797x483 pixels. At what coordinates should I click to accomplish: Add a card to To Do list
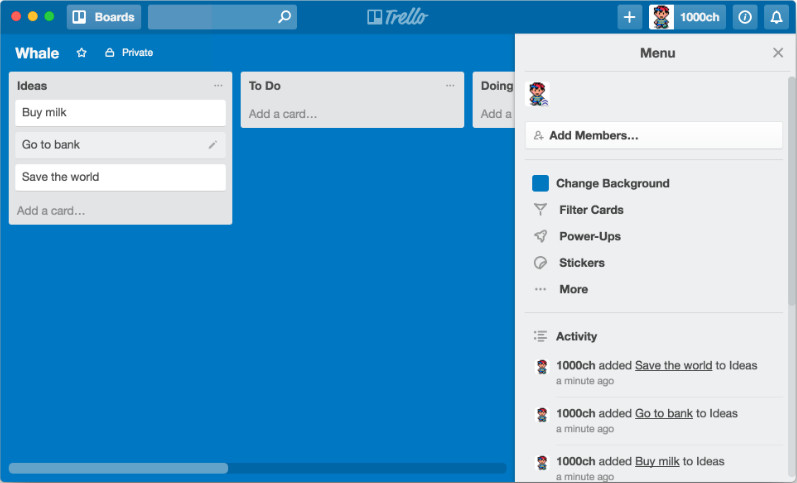[x=283, y=114]
